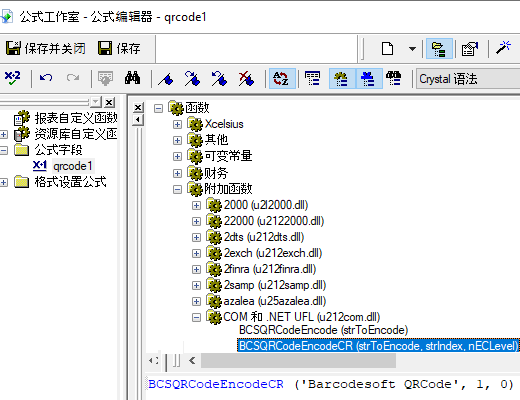Click the check formula X+2 icon
Screen dimensions: 520x400
[x=12, y=78]
